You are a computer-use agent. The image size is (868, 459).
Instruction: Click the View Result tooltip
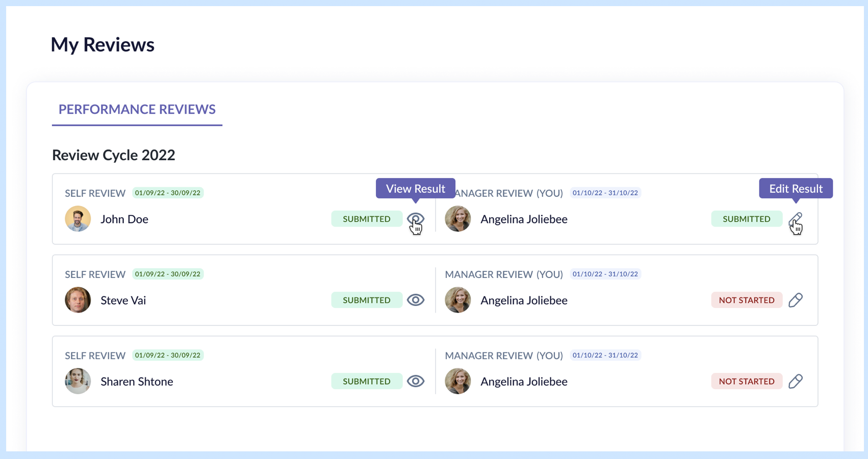pos(415,189)
